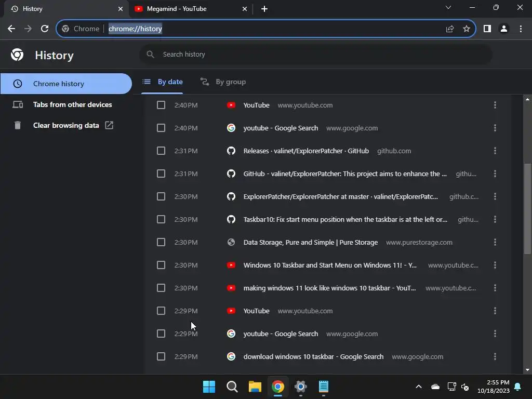Screen dimensions: 532x399
Task: Check 2:40 PM youtube Google Search entry
Action: (161, 128)
